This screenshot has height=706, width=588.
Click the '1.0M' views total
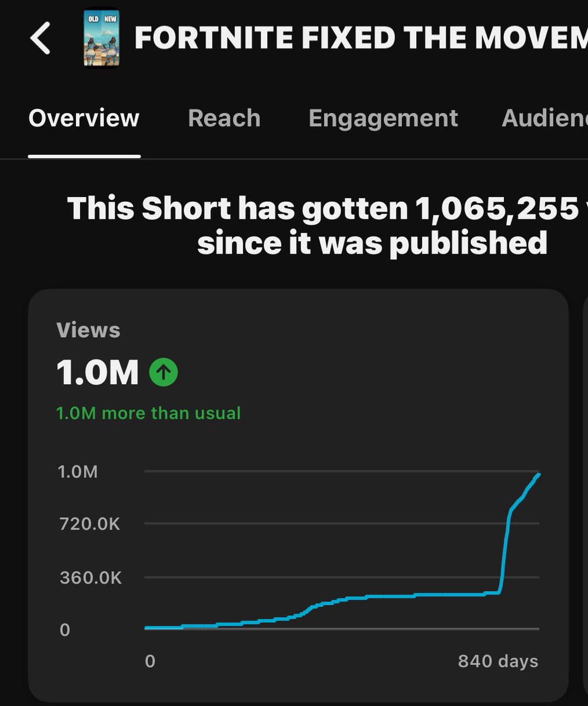tap(98, 372)
